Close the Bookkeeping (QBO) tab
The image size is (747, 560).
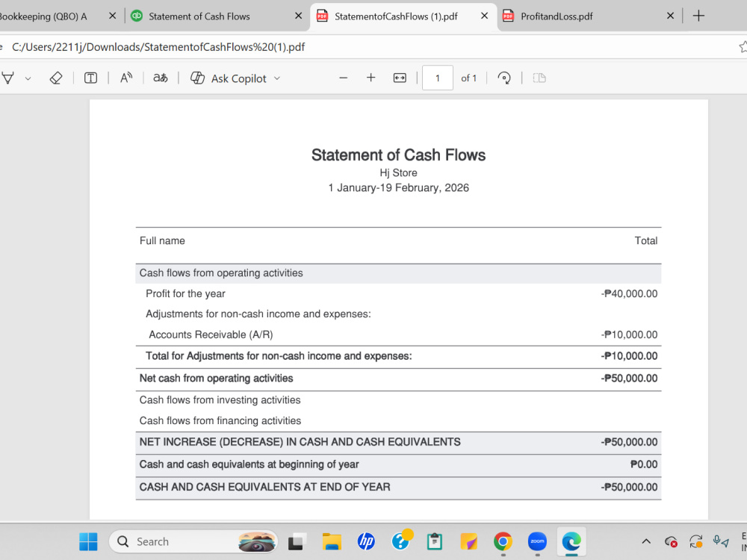click(x=113, y=16)
